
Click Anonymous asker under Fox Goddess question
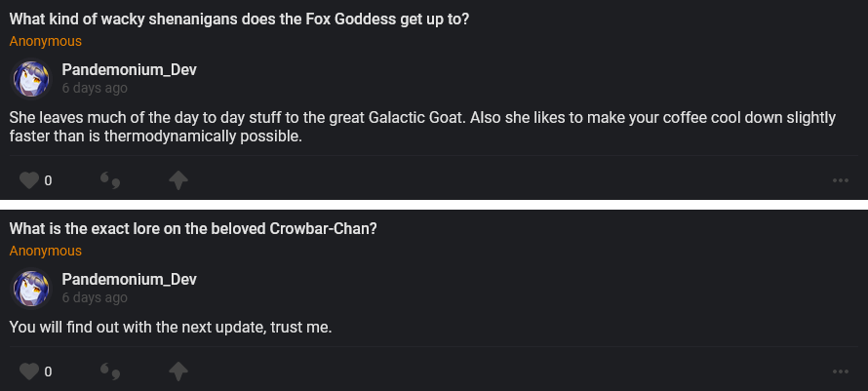point(46,42)
